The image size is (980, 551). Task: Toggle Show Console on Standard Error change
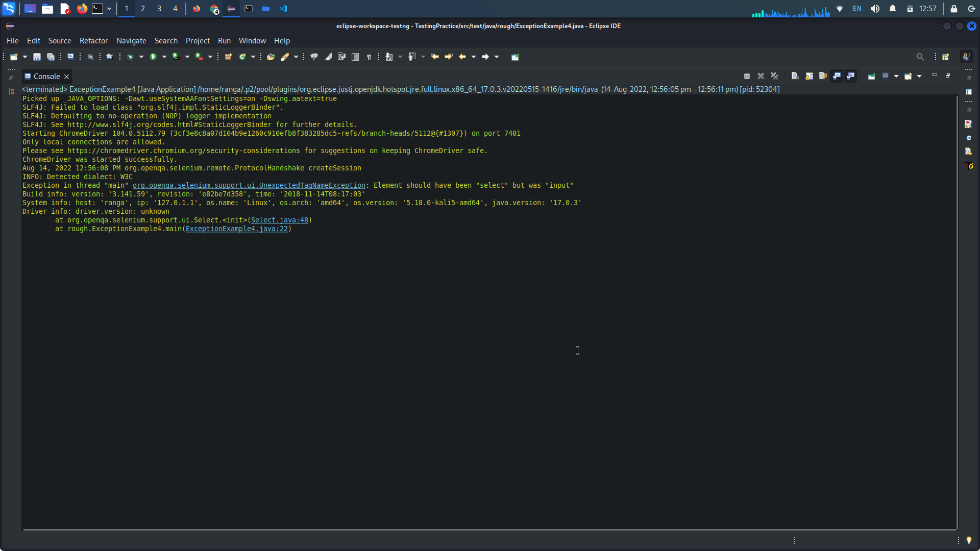851,76
